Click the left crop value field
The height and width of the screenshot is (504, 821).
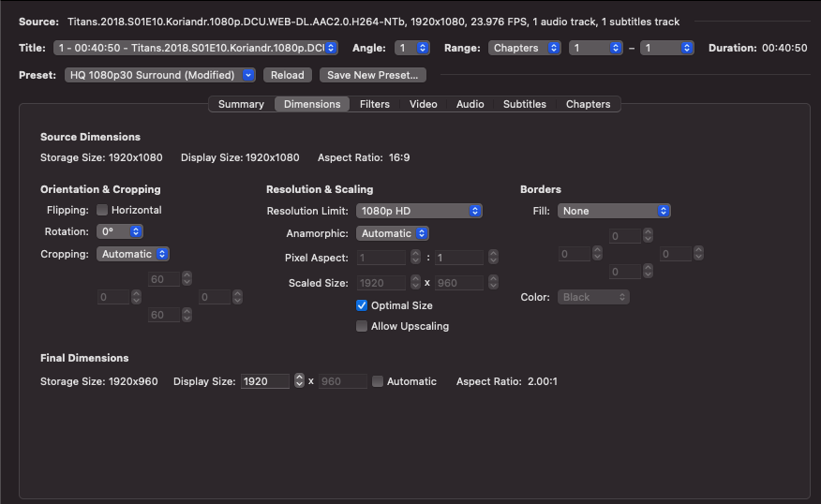click(113, 297)
